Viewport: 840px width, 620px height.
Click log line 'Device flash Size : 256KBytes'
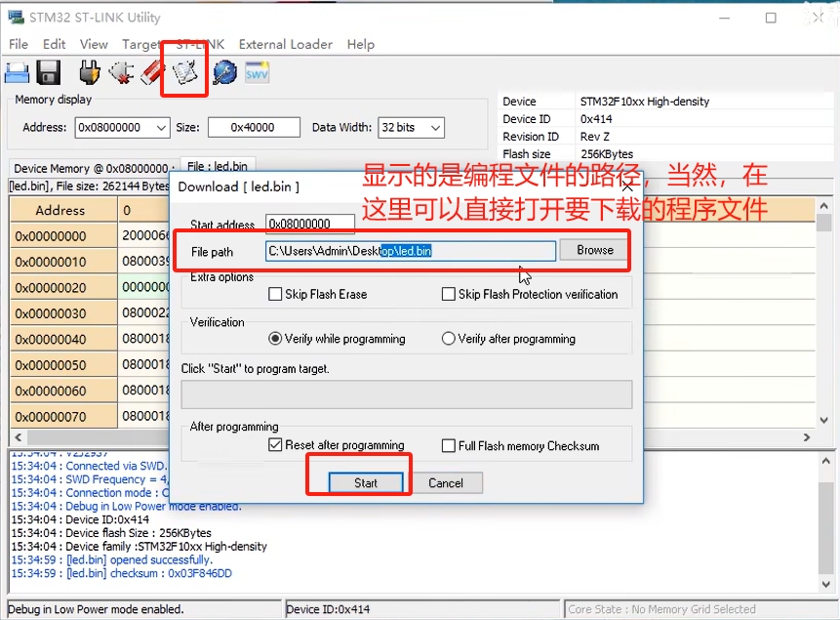pyautogui.click(x=111, y=532)
